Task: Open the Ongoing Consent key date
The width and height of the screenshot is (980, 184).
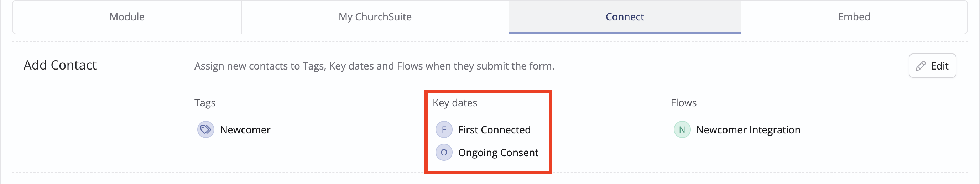Action: pos(498,153)
